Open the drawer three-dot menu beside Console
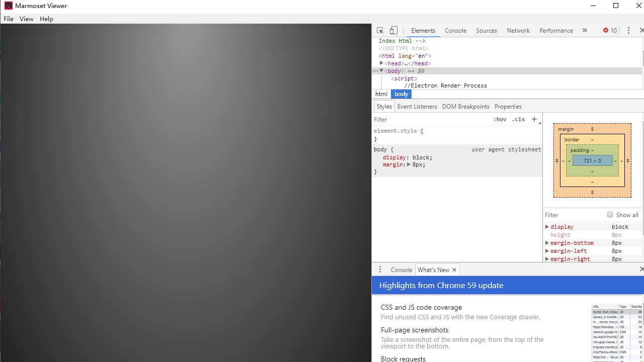Viewport: 644px width, 362px height. click(380, 269)
